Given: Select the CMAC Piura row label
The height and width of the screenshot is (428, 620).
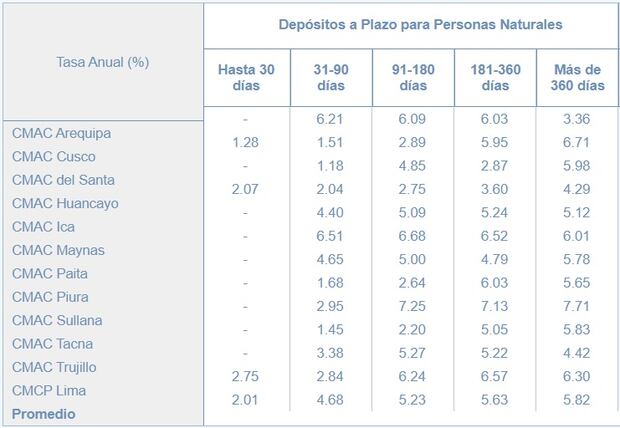Looking at the screenshot, I should [53, 297].
